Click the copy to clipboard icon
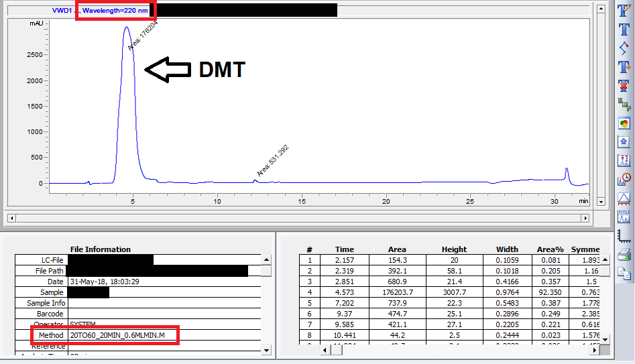Image resolution: width=635 pixels, height=364 pixels. (624, 274)
